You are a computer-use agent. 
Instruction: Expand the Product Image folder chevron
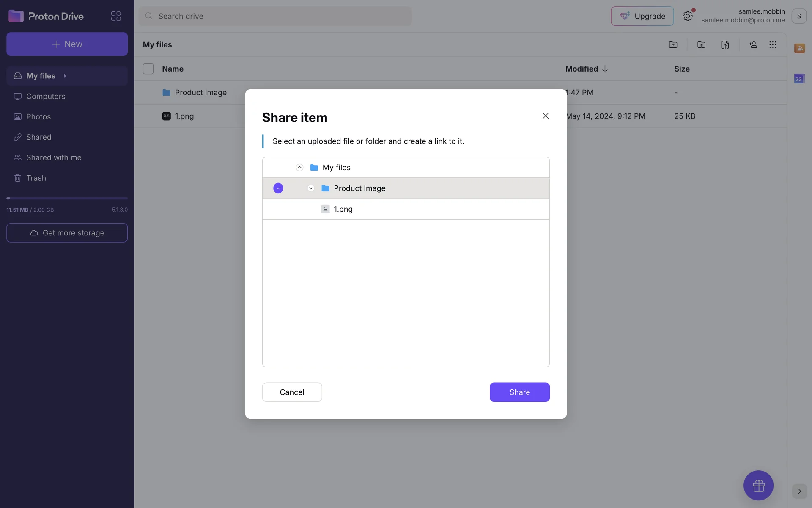[311, 188]
